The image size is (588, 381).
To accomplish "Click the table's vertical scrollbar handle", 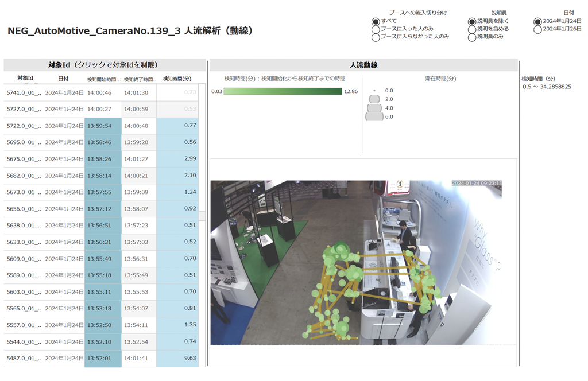I will click(x=202, y=216).
